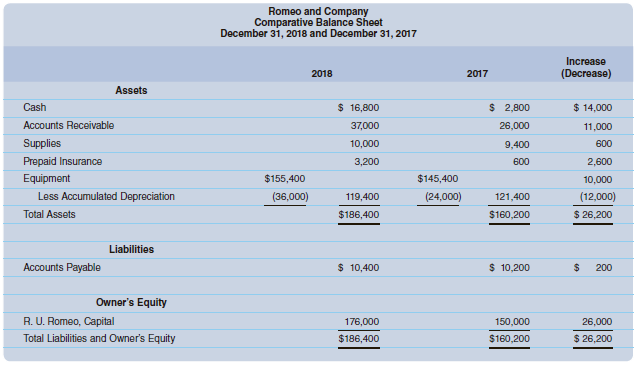The width and height of the screenshot is (639, 367).
Task: Click the 'R. U. Romeo, Capital' row label
Action: tap(68, 322)
